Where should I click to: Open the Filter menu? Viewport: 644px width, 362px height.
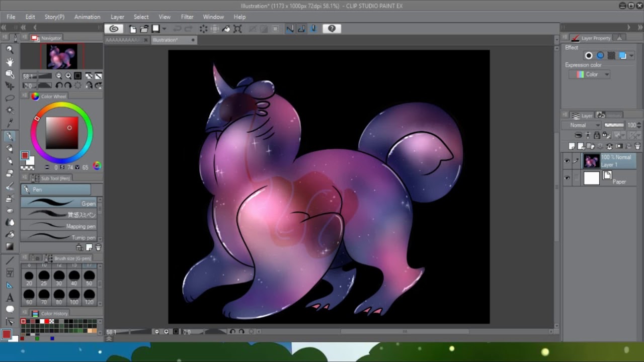pyautogui.click(x=187, y=17)
